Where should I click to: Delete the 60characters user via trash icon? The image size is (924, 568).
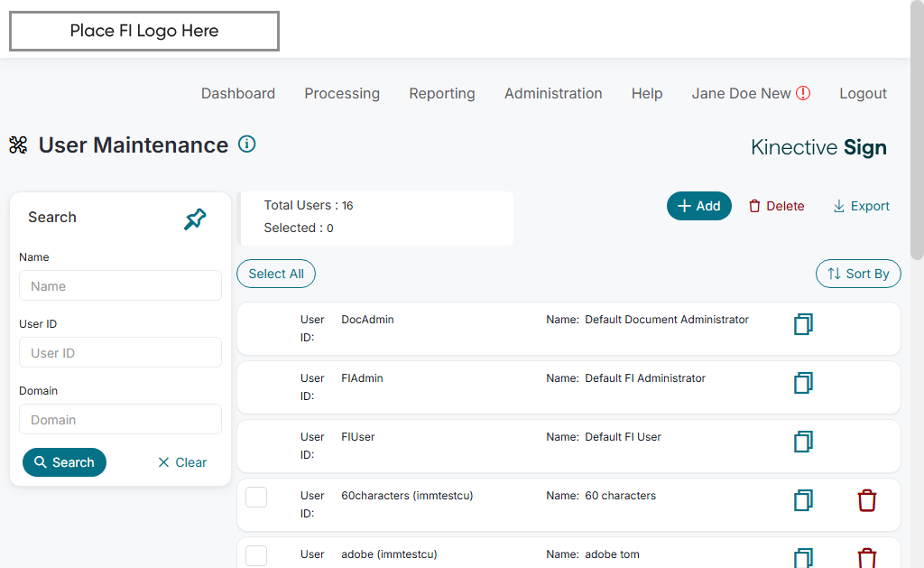coord(866,500)
